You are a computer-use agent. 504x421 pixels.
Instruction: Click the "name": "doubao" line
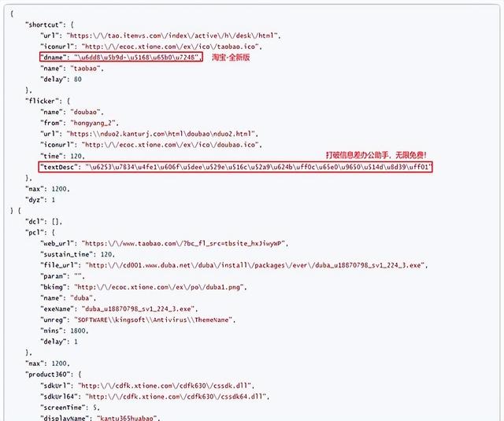pos(72,112)
